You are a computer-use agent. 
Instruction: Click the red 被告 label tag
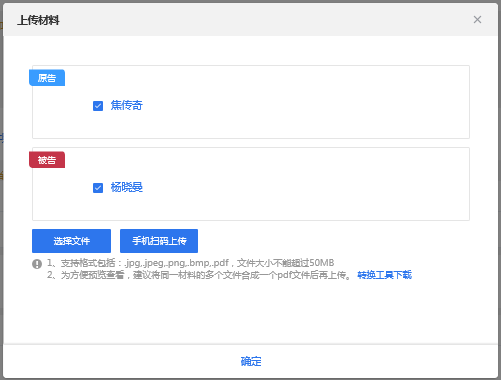[x=47, y=160]
